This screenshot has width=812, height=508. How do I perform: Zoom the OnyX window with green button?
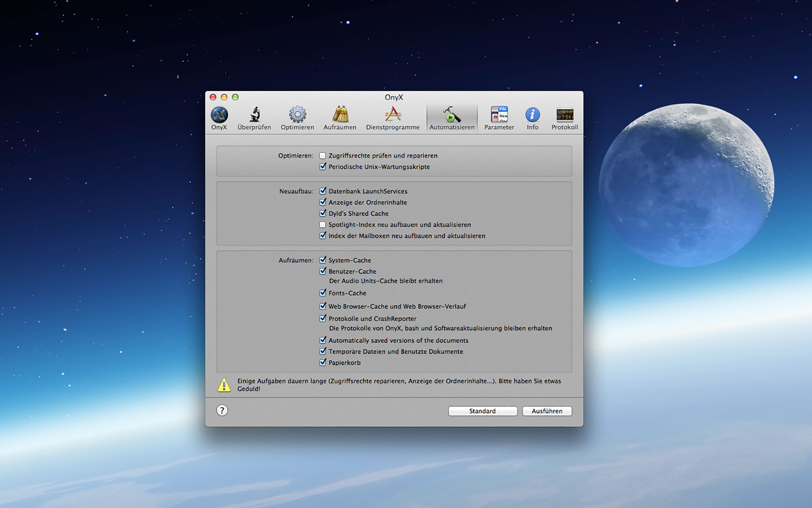[235, 97]
